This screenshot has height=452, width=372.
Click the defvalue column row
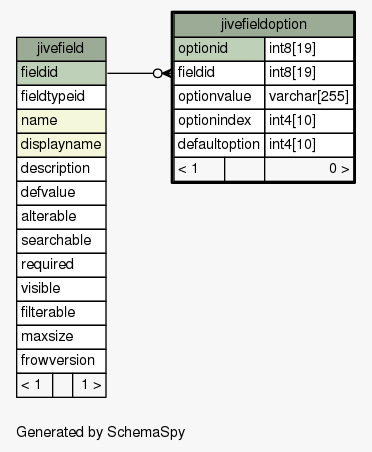coord(61,193)
